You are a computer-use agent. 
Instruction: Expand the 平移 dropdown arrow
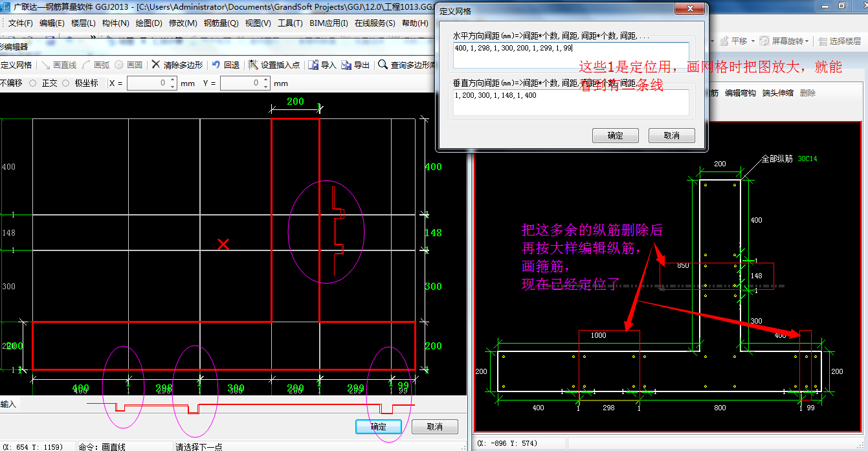[x=753, y=41]
